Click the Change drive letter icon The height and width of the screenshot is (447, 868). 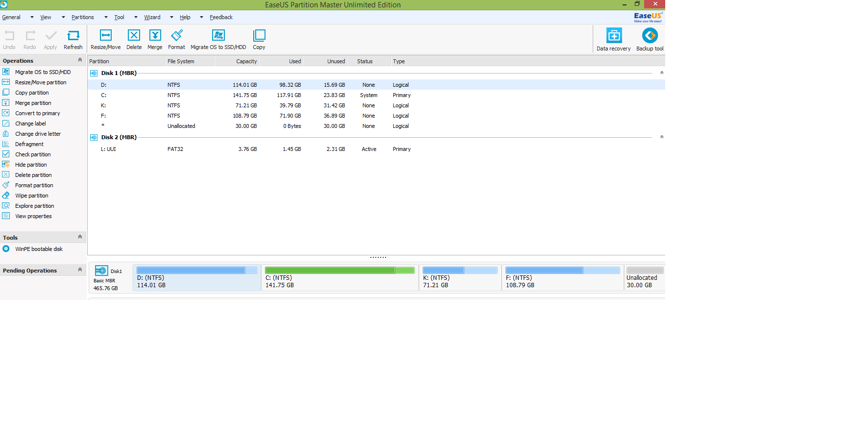(6, 133)
